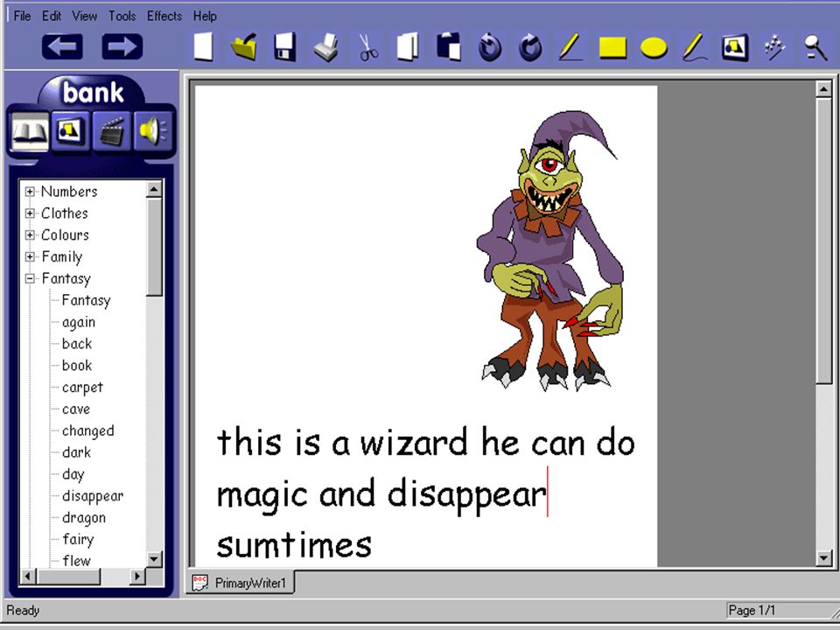The width and height of the screenshot is (840, 630).
Task: Click the word "sumtimes" in the document
Action: pyautogui.click(x=294, y=545)
